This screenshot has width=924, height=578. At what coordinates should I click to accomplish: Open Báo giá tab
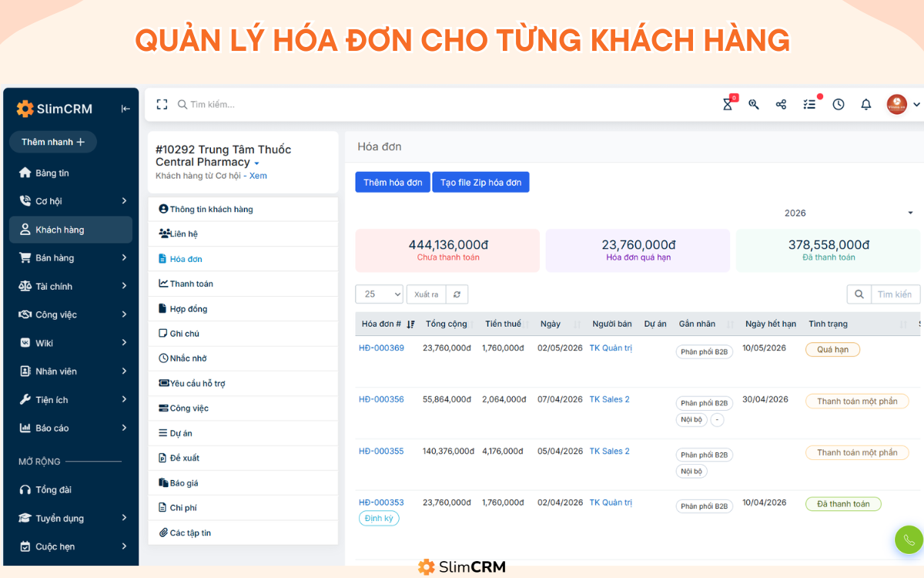pos(243,483)
